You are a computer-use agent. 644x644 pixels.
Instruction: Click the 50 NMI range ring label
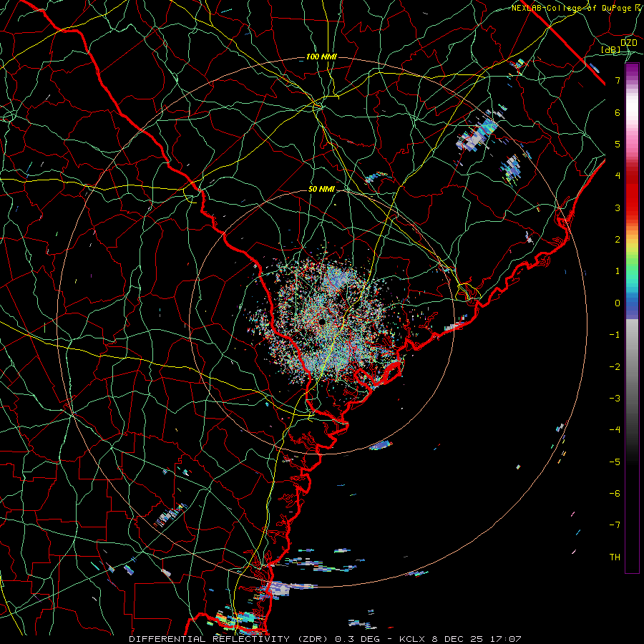(321, 189)
